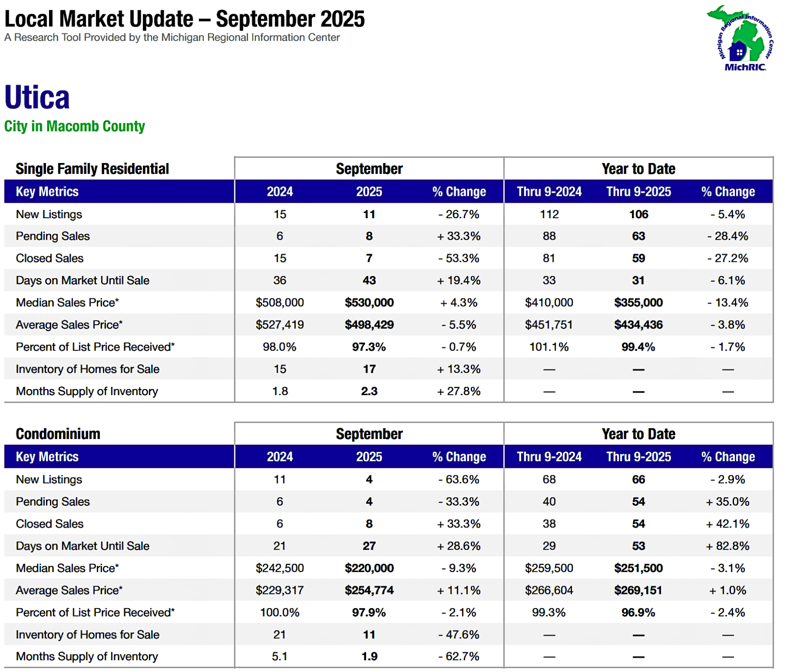Click Thru 9-2025 header in Single Family table
Viewport: 794px width, 672px height.
pyautogui.click(x=638, y=191)
